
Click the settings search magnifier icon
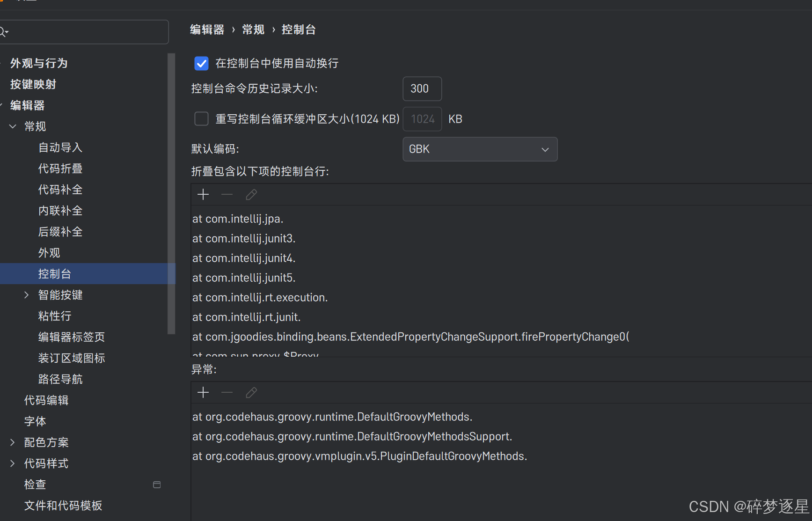click(5, 31)
